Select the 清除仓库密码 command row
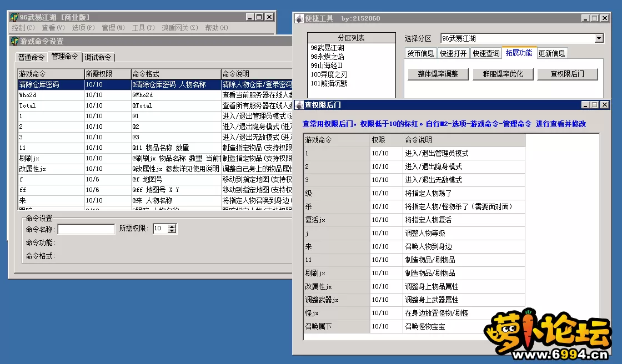 point(155,84)
